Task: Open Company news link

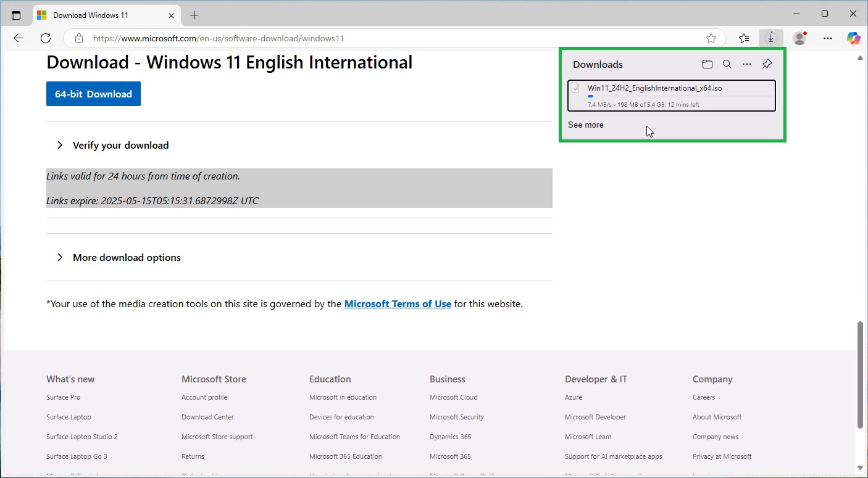Action: coord(715,437)
